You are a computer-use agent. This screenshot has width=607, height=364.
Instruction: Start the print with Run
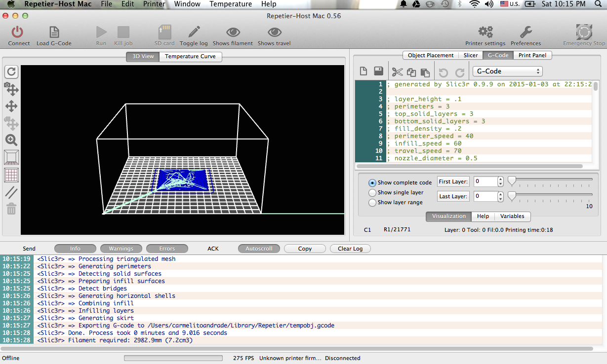coord(101,33)
